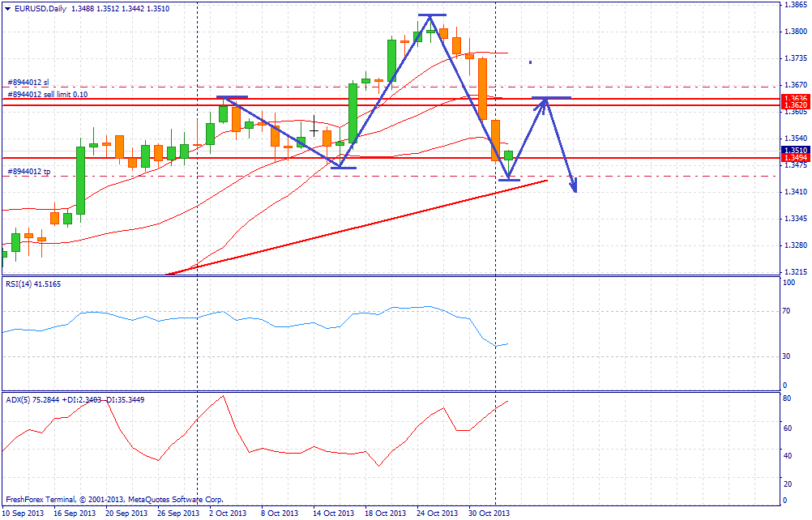Select the #8944012 sl order label
Screen dimensions: 812x520
[28, 83]
